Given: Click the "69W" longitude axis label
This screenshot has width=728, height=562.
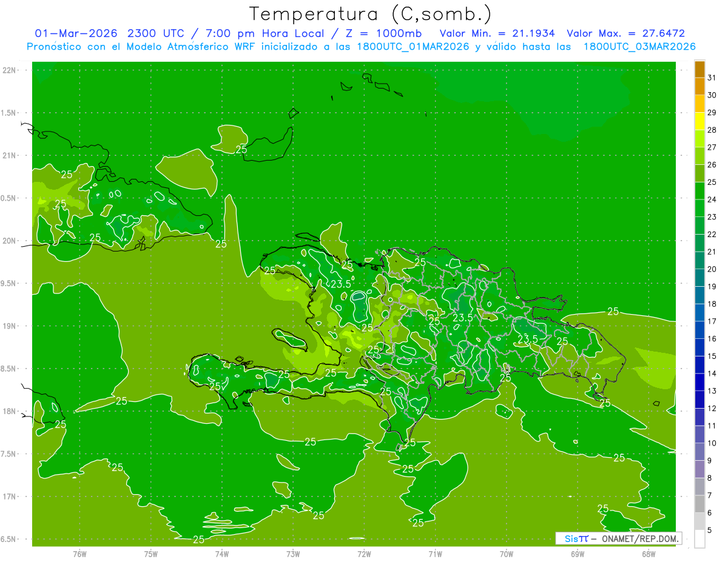Looking at the screenshot, I should pos(578,554).
